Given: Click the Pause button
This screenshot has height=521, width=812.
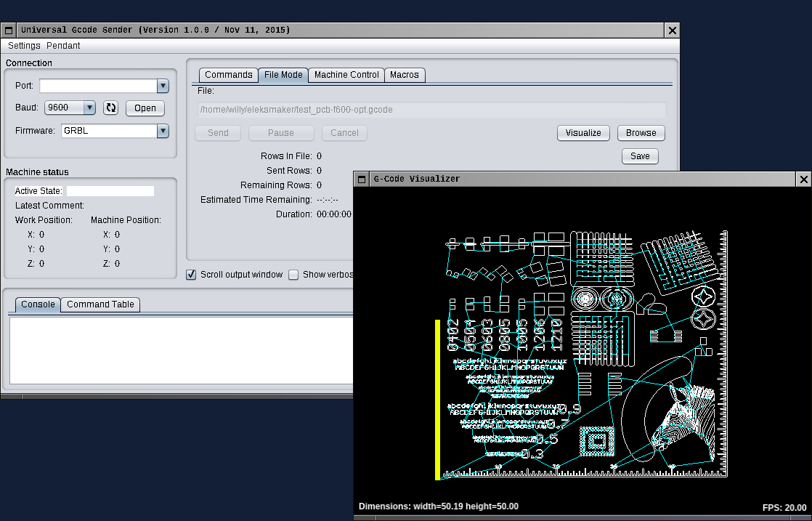Looking at the screenshot, I should [x=281, y=132].
